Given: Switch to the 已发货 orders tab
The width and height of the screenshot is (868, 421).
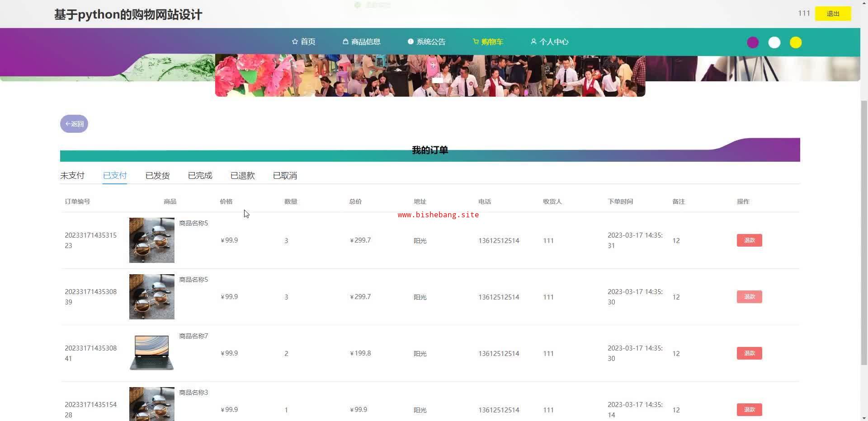Looking at the screenshot, I should coord(157,176).
